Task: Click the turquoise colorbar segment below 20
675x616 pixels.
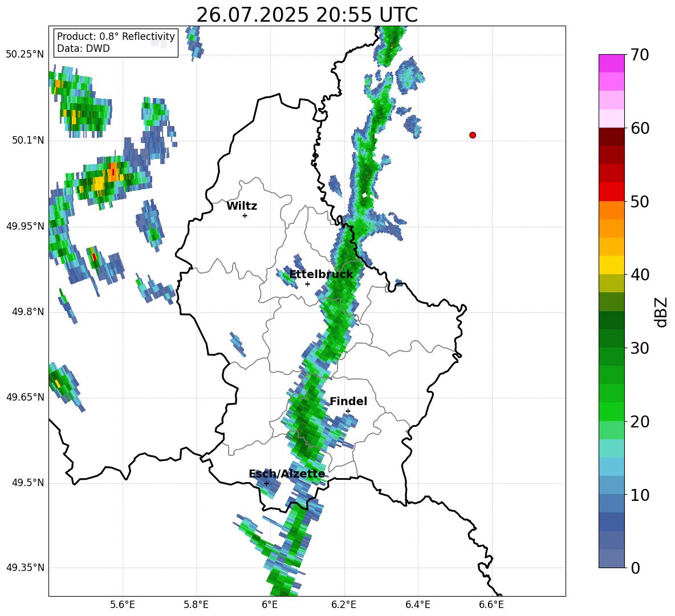Action: [611, 448]
